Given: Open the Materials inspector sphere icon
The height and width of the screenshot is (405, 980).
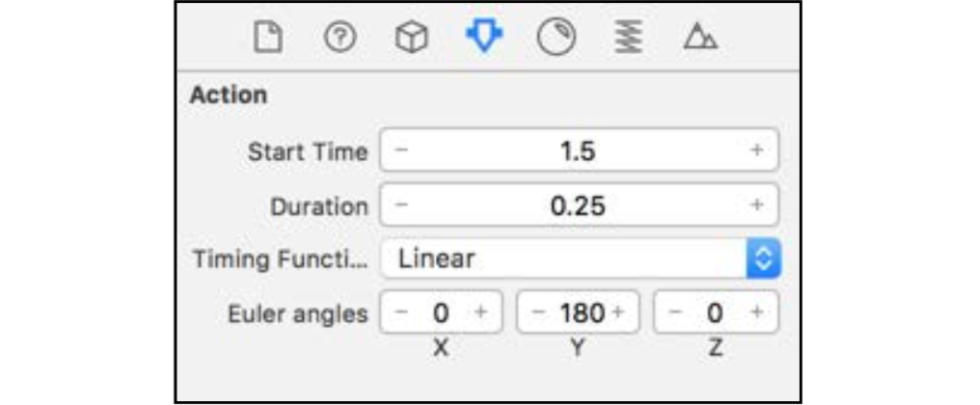Looking at the screenshot, I should pos(557,39).
